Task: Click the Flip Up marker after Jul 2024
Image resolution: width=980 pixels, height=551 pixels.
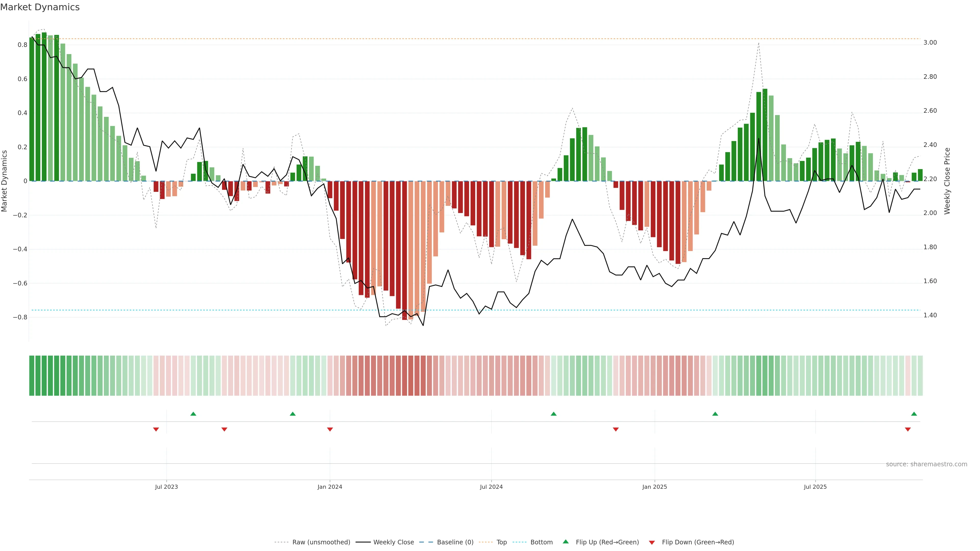Action: [x=554, y=414]
